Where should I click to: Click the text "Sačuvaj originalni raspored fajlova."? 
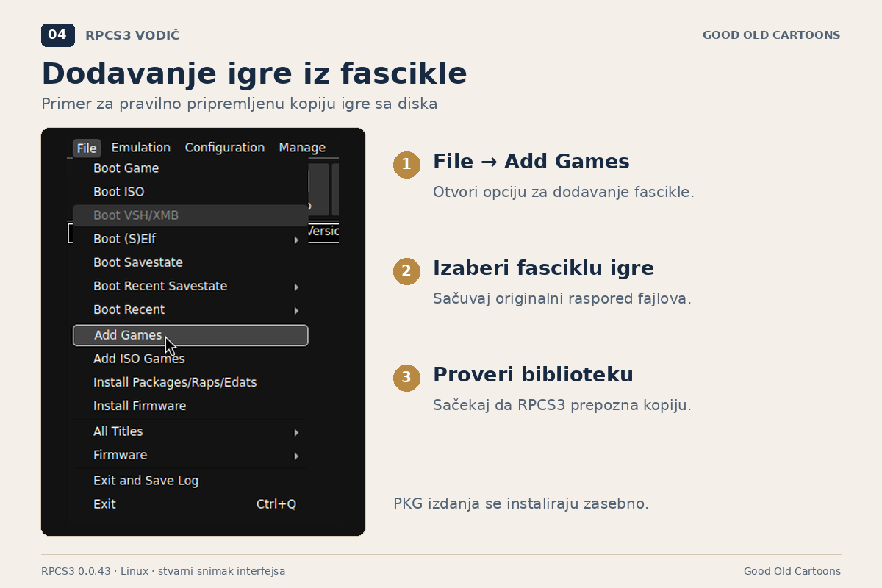click(x=562, y=299)
